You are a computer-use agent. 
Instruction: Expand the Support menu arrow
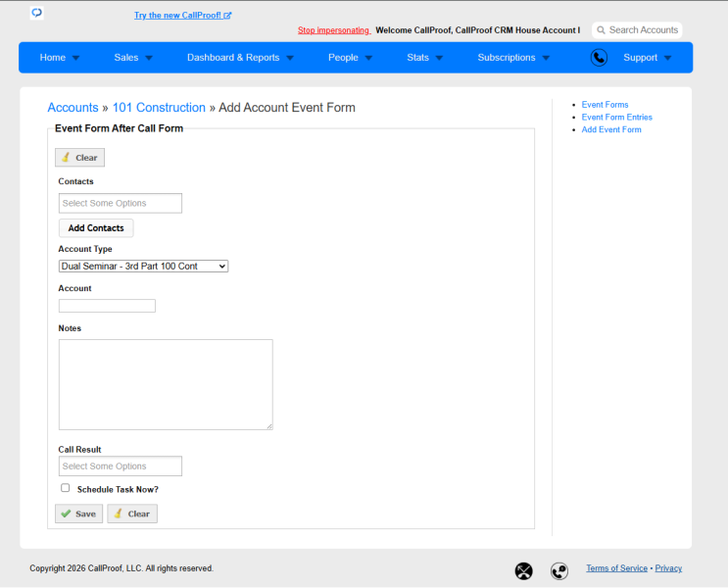coord(668,58)
